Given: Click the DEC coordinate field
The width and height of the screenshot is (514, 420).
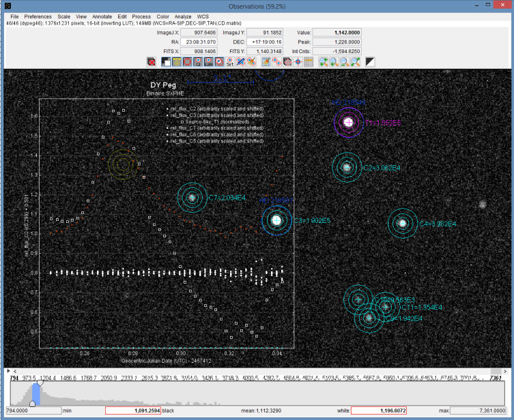Looking at the screenshot, I should pos(265,42).
